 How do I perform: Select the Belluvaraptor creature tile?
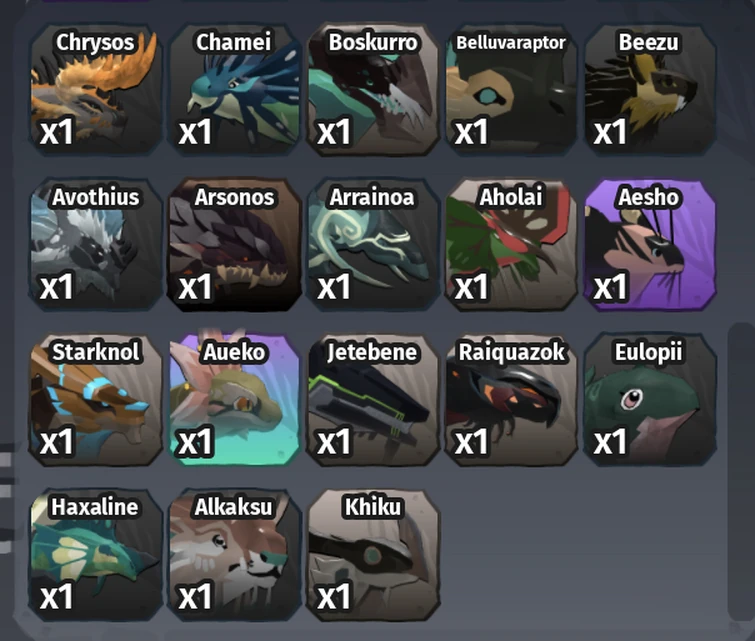coord(511,90)
